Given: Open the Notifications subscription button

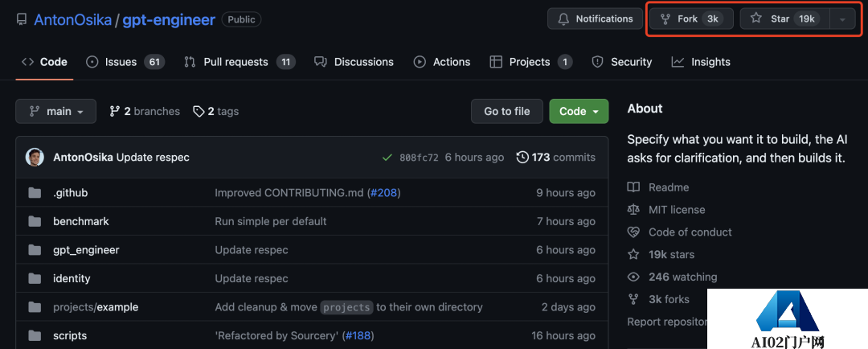Looking at the screenshot, I should 596,19.
